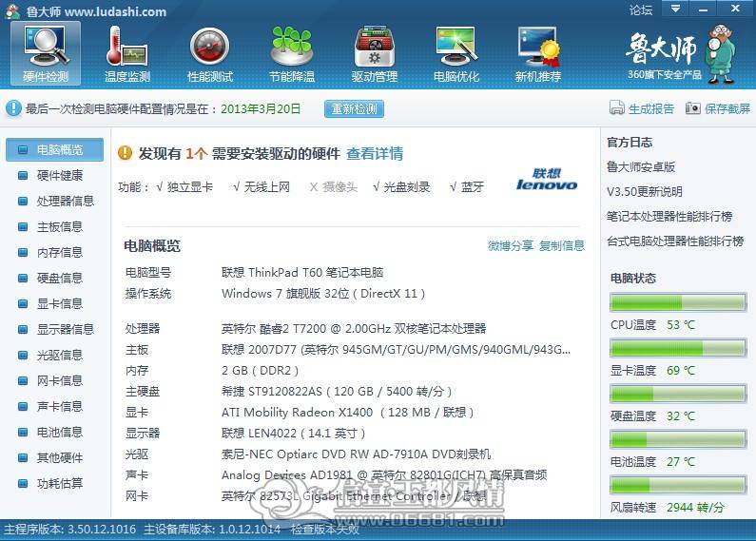Click the 光盘刻录 feature label
The image size is (756, 541).
(406, 187)
